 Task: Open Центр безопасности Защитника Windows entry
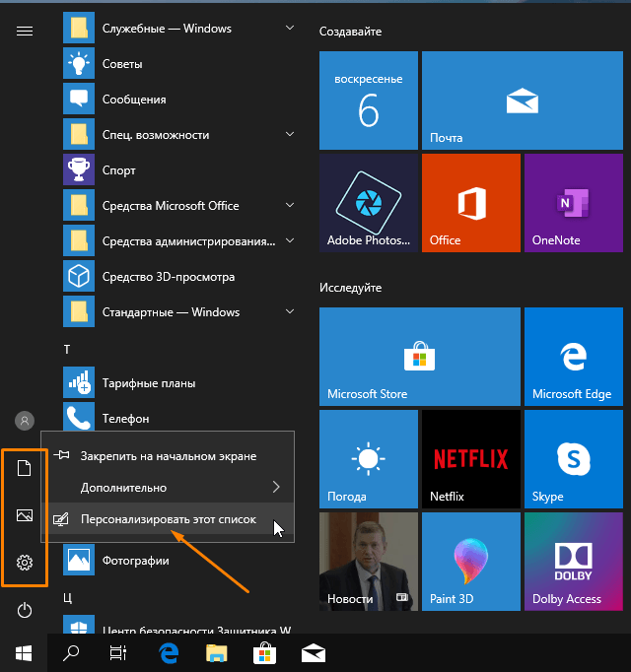click(179, 625)
